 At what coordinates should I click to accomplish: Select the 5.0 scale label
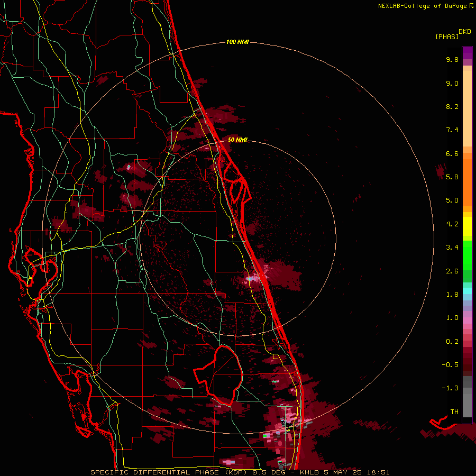coord(452,200)
